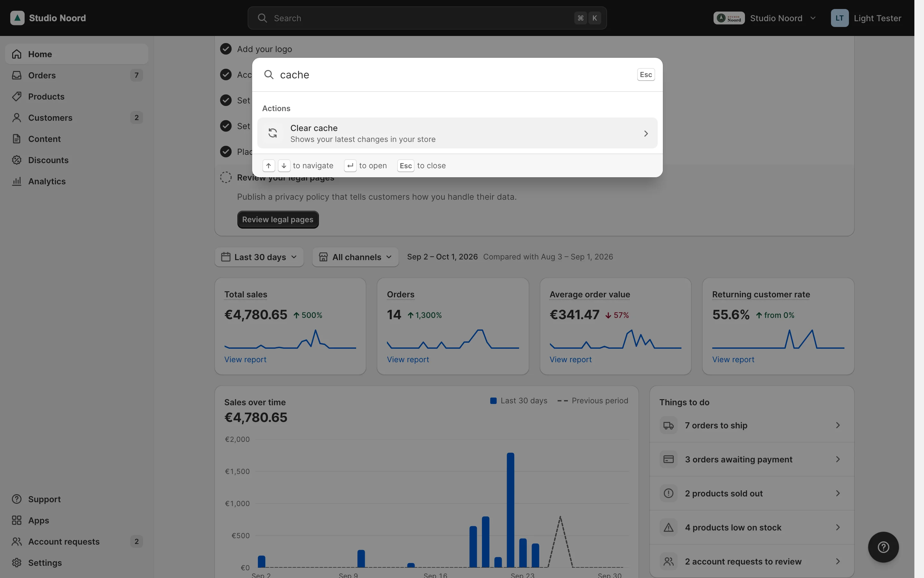Click the top Search bar
This screenshot has height=578, width=924.
click(427, 18)
